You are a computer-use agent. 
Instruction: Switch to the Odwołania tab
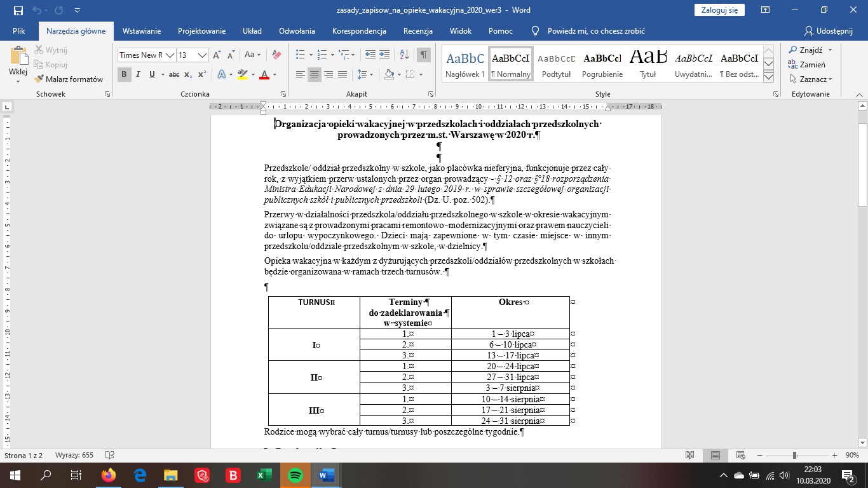tap(297, 30)
